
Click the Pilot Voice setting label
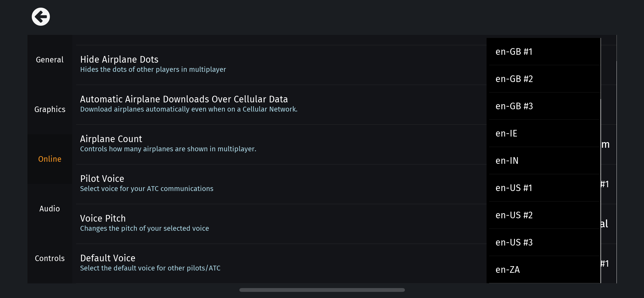pos(102,179)
